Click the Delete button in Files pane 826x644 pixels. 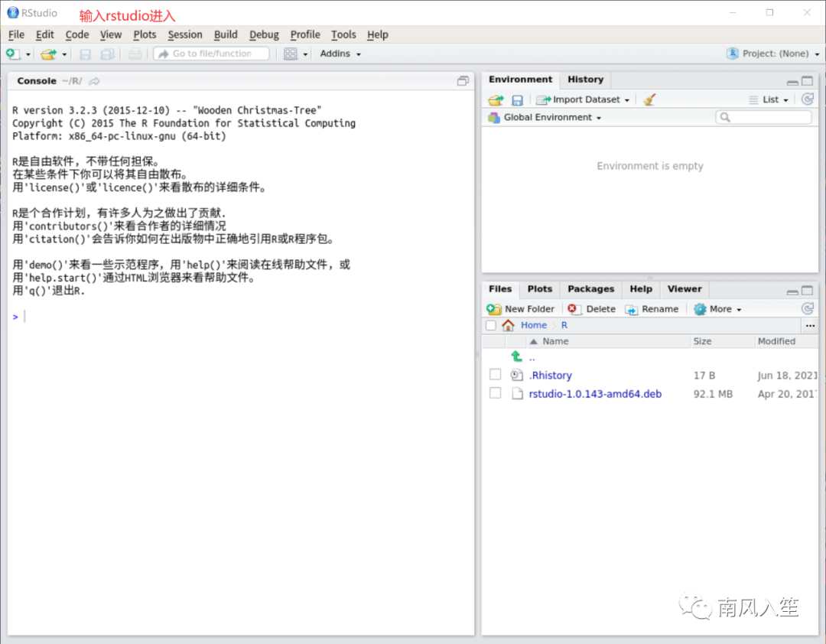tap(591, 309)
